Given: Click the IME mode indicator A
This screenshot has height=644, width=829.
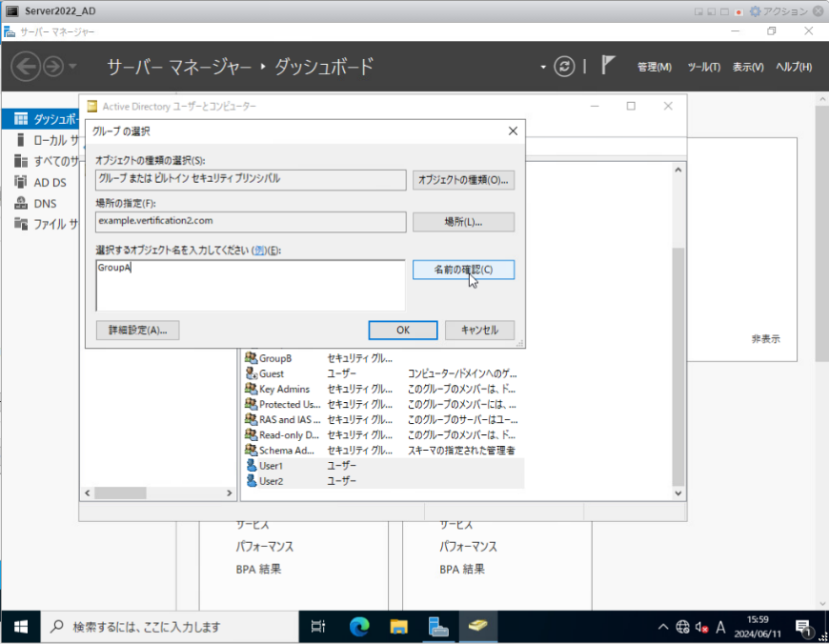Looking at the screenshot, I should pos(720,627).
